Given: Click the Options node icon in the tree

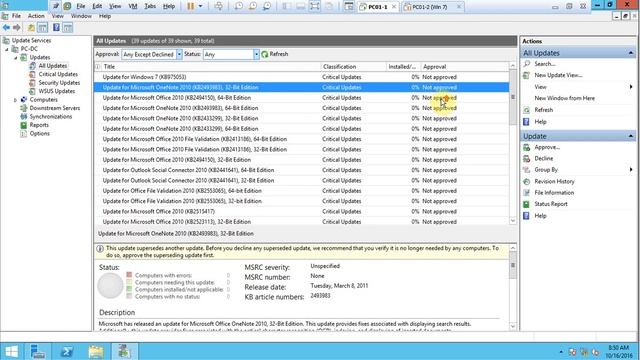Looking at the screenshot, I should 24,133.
